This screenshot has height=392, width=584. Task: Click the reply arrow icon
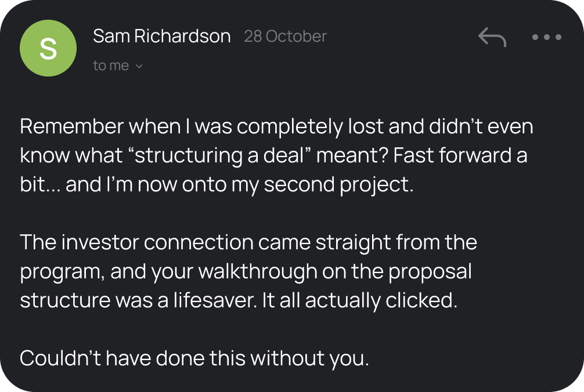tap(492, 38)
